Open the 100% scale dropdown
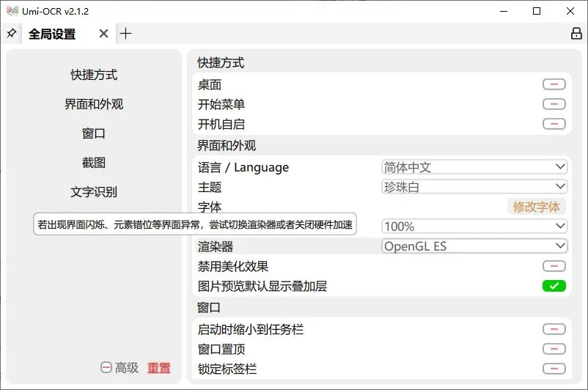The width and height of the screenshot is (588, 390). coord(474,226)
